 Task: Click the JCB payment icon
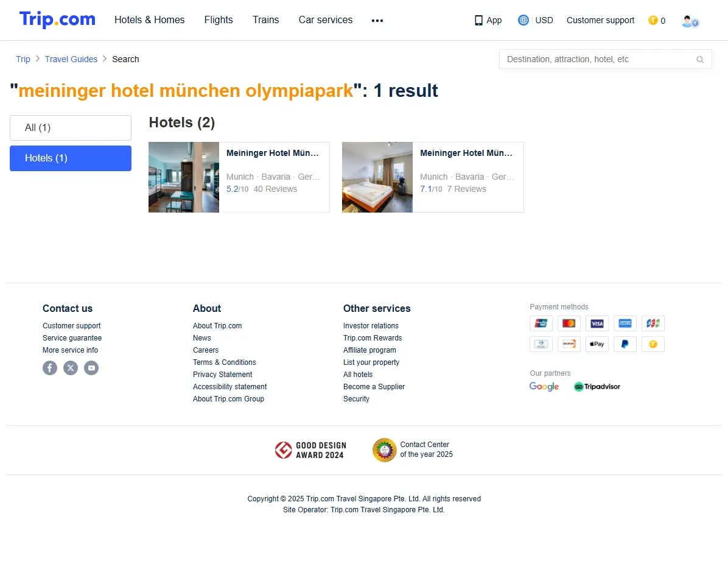(653, 323)
